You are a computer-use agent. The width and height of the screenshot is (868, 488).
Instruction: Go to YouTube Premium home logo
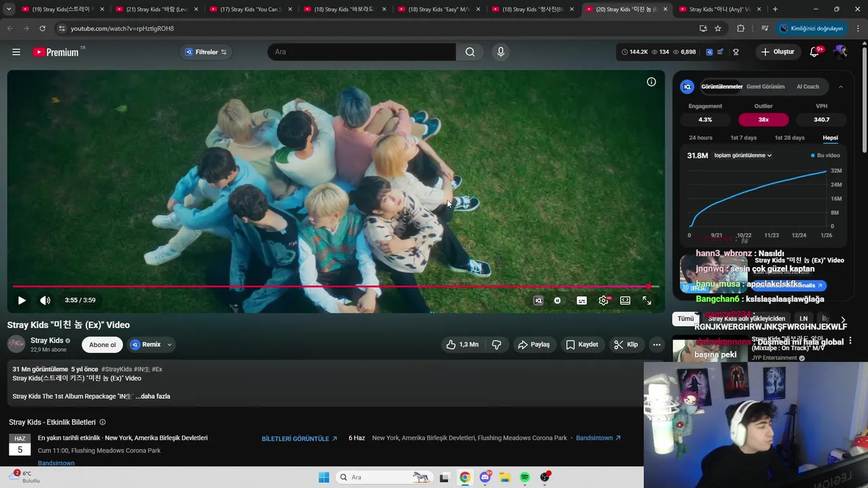[56, 52]
